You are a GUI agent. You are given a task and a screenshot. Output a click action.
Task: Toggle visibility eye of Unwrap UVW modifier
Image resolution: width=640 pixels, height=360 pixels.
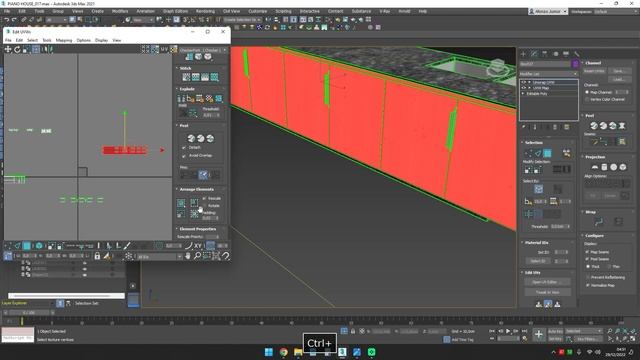coord(524,82)
